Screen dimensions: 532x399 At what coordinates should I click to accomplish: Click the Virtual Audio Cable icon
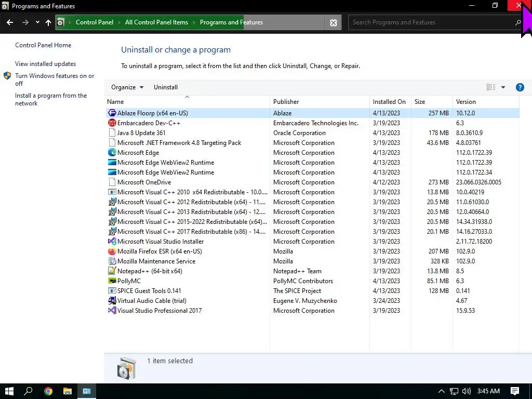point(112,300)
